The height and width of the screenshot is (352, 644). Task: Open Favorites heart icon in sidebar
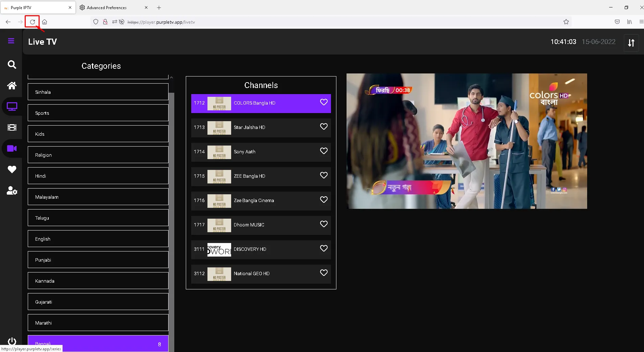pyautogui.click(x=12, y=170)
